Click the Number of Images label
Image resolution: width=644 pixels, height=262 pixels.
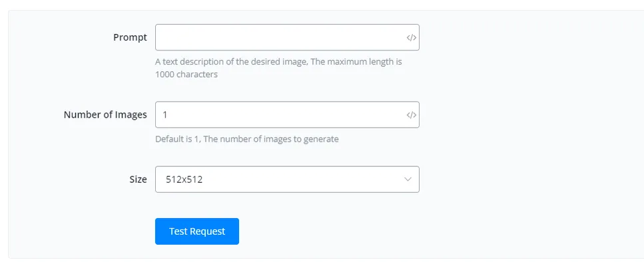click(105, 115)
